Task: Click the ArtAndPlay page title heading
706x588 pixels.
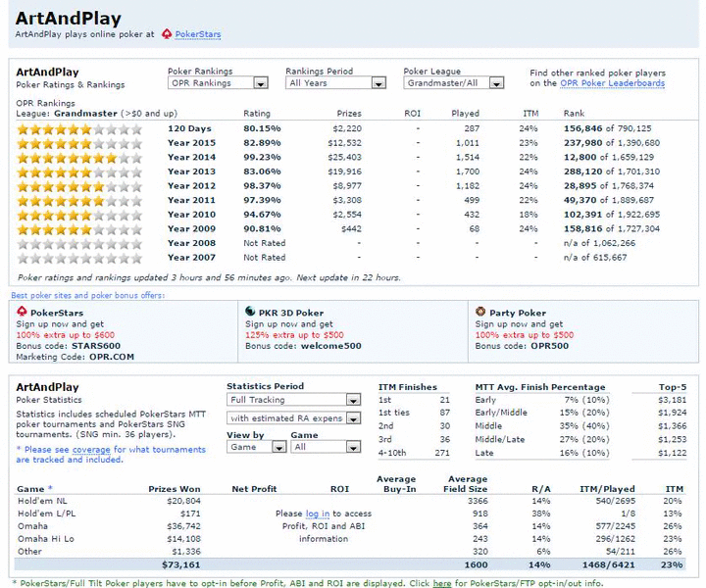Action: pyautogui.click(x=68, y=19)
